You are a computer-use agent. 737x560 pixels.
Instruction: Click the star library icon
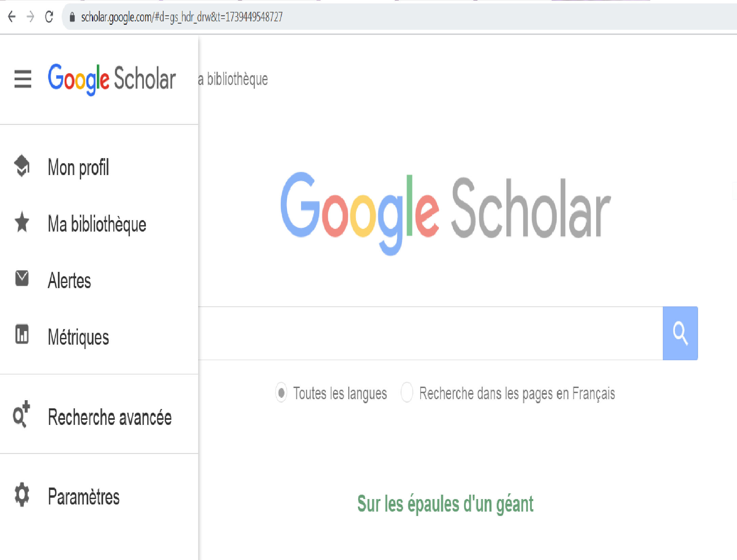point(22,222)
